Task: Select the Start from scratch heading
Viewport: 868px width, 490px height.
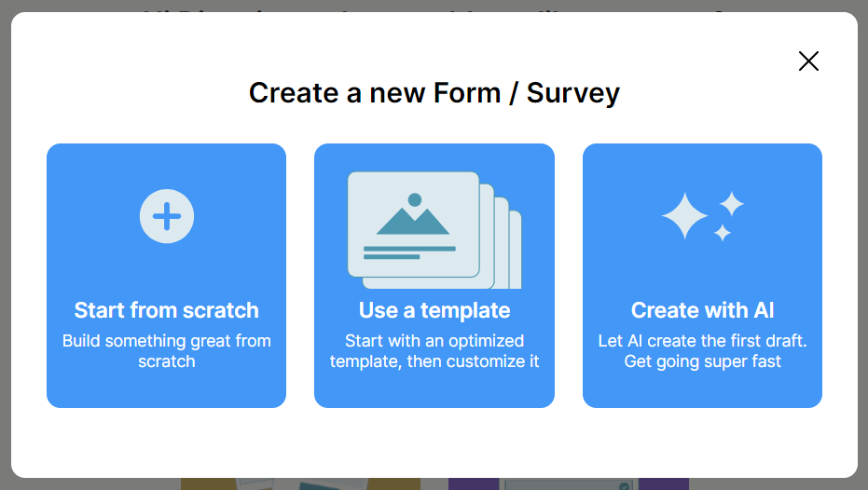Action: pos(167,310)
